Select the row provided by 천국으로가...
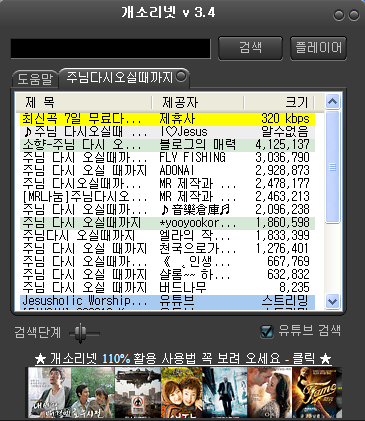Screen dimensions: 365x421 (x=167, y=249)
